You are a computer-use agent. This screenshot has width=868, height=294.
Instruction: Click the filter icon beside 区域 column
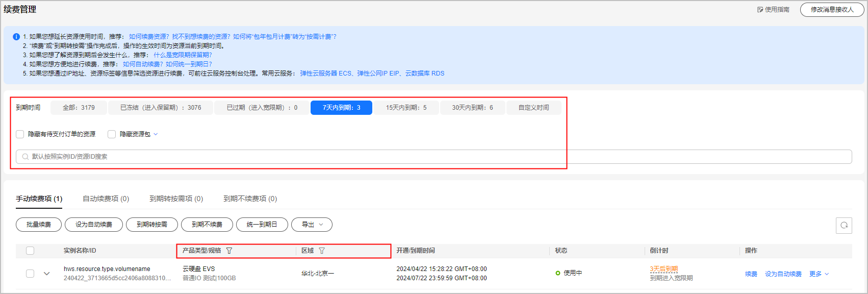click(322, 251)
